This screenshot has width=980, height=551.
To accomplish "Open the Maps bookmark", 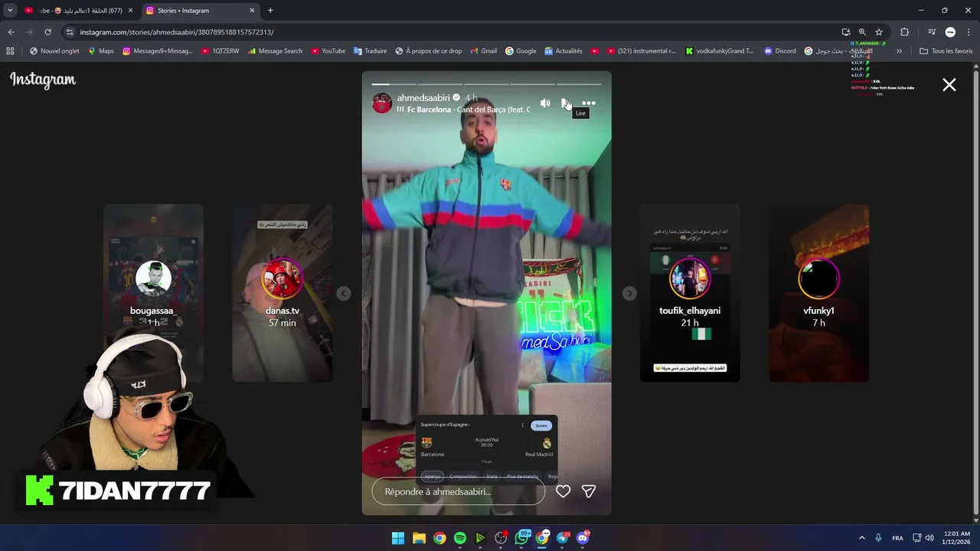I will coord(100,51).
